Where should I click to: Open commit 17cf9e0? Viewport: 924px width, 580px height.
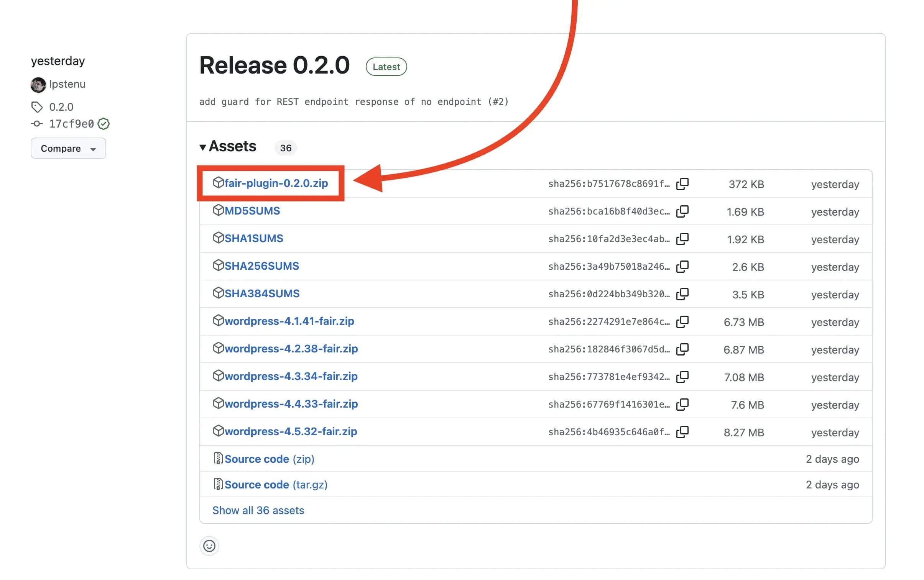pos(71,124)
